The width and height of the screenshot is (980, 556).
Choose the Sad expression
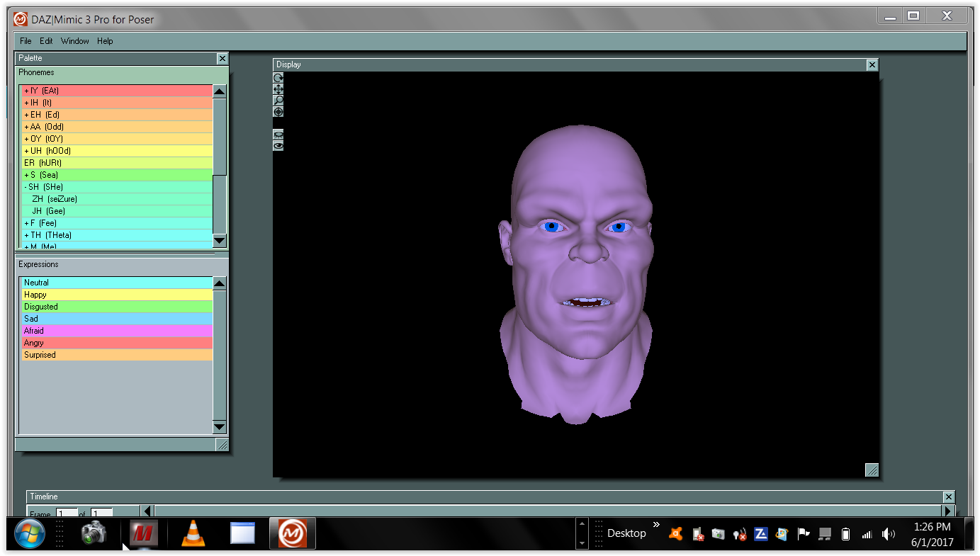point(117,319)
